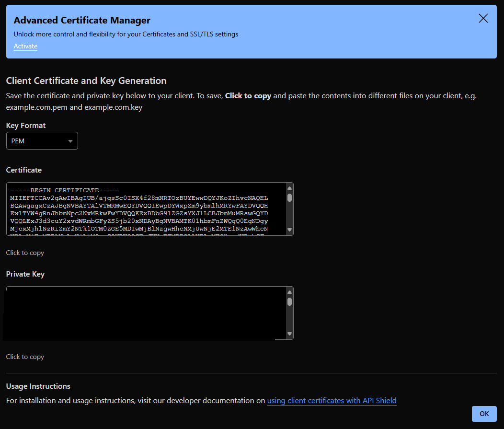504x429 pixels.
Task: Click up arrow of Certificate scrollbar
Action: click(289, 188)
